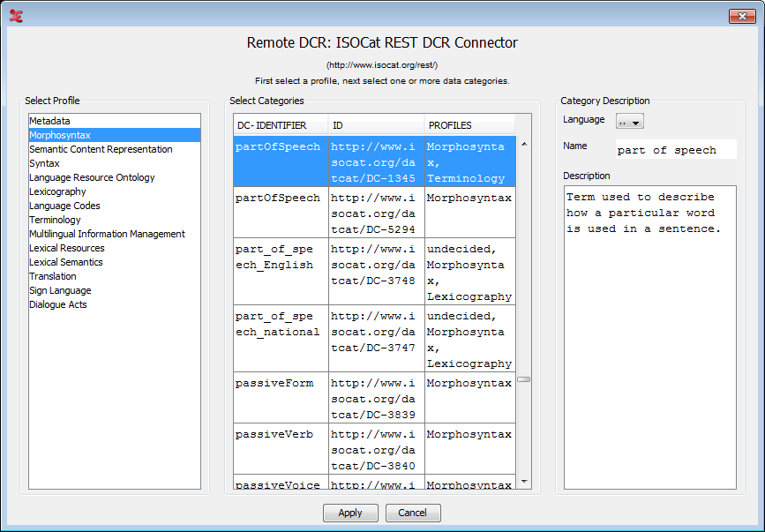Click the DC-3748 ID cell
Image resolution: width=765 pixels, height=532 pixels.
point(377,272)
